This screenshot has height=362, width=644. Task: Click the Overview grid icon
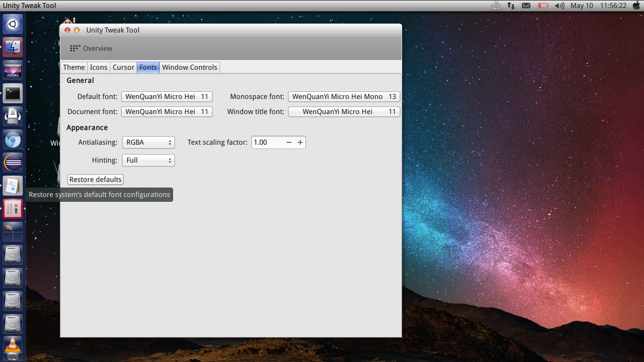point(75,48)
